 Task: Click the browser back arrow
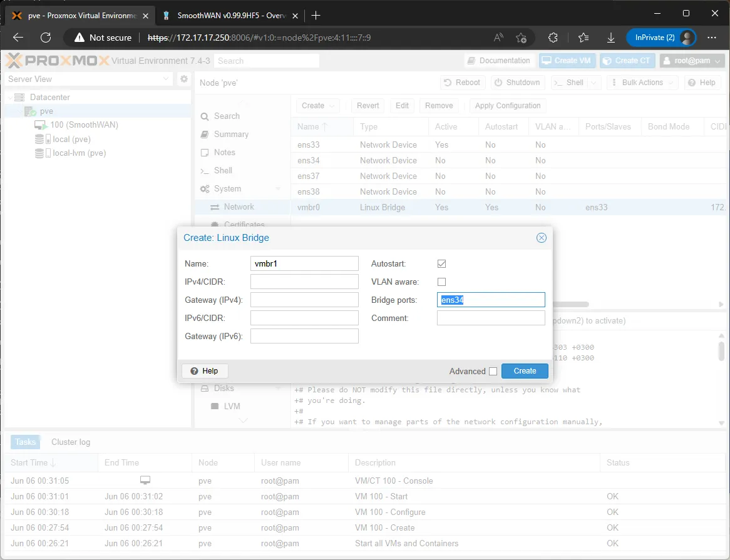pyautogui.click(x=18, y=38)
